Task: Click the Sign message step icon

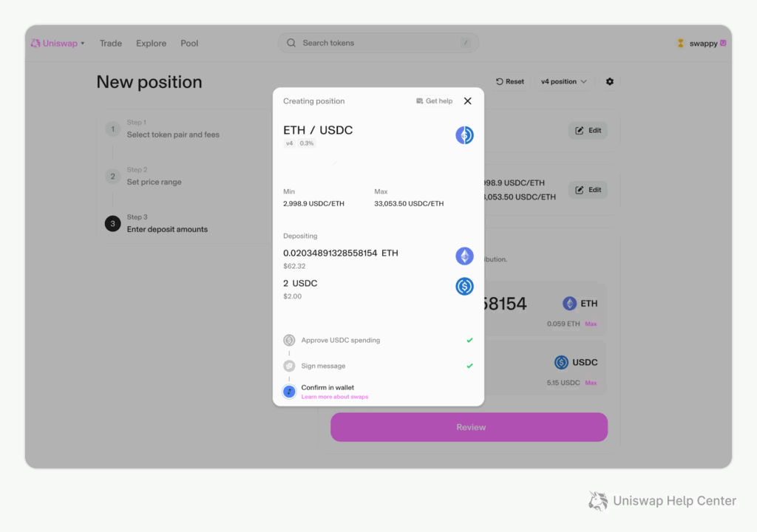Action: pos(289,366)
